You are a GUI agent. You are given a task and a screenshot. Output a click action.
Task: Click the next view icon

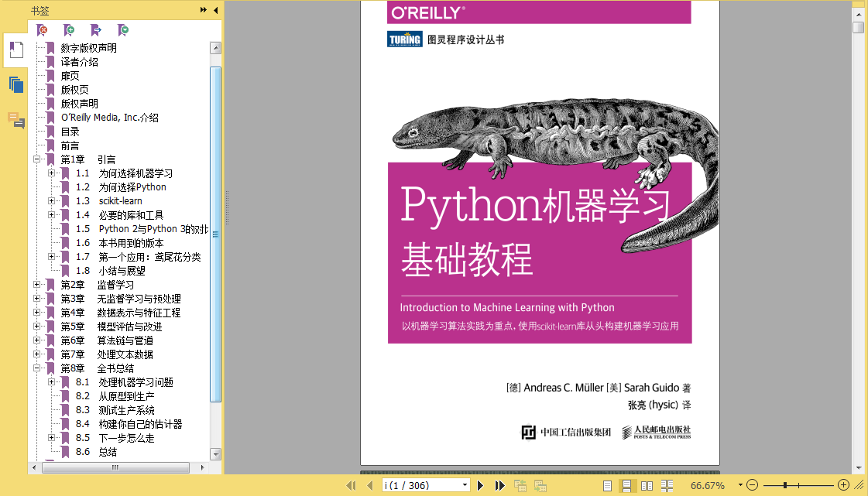[x=540, y=485]
